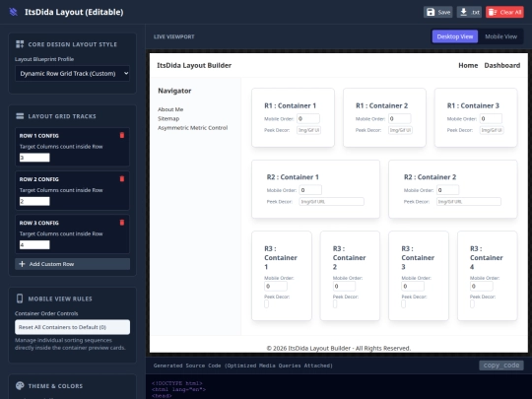The image size is (532, 399).
Task: Click R1 Container 1 Peek Decor field
Action: [308, 130]
